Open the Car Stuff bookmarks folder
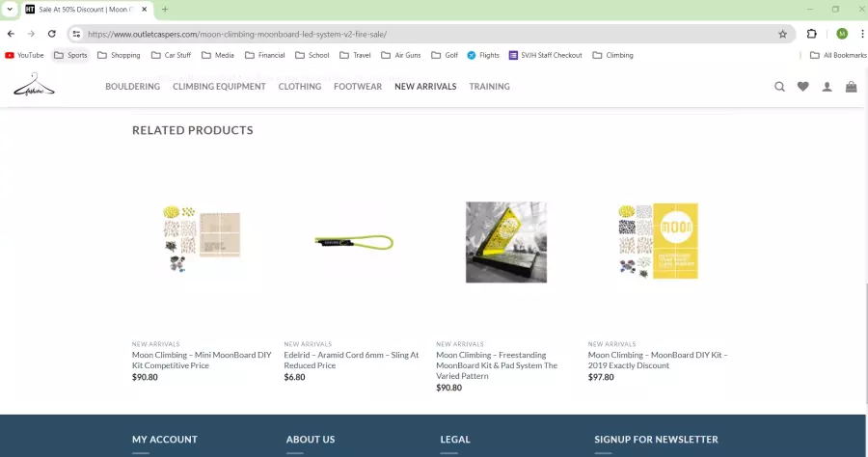Image resolution: width=868 pixels, height=457 pixels. pyautogui.click(x=172, y=55)
